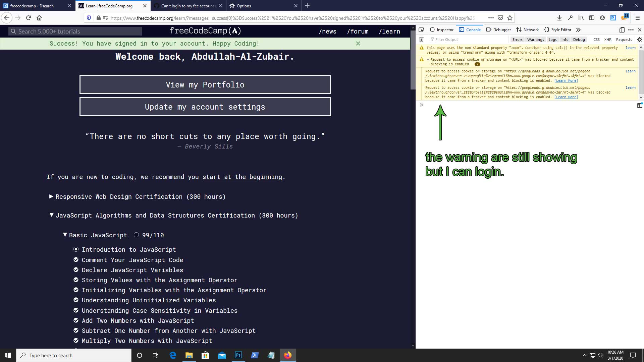Toggle the Errors filter in console
644x362 pixels.
pos(517,40)
